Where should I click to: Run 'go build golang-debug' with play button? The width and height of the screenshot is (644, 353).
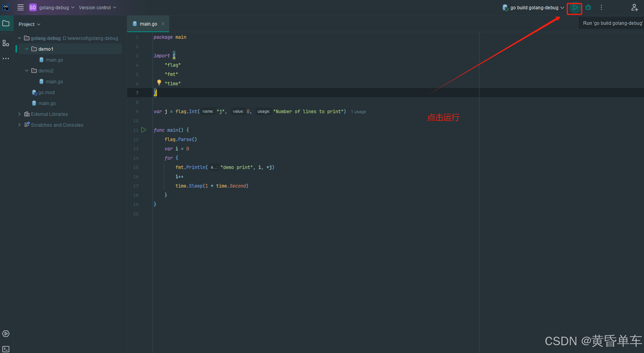point(575,7)
